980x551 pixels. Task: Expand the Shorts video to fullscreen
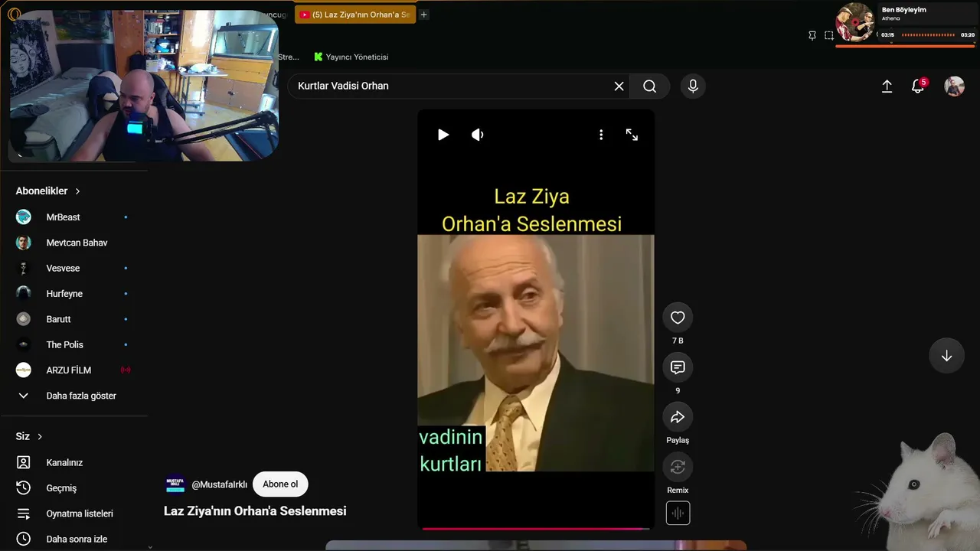click(632, 135)
